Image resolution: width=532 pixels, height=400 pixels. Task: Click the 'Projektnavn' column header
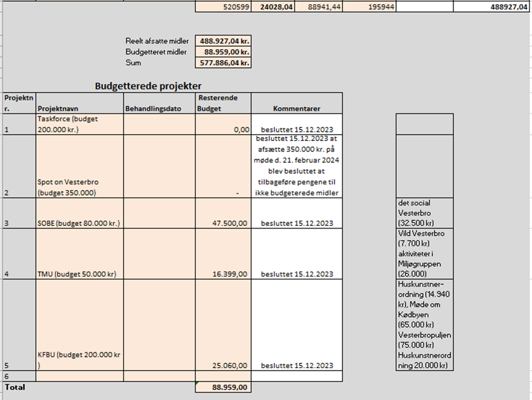pos(79,103)
